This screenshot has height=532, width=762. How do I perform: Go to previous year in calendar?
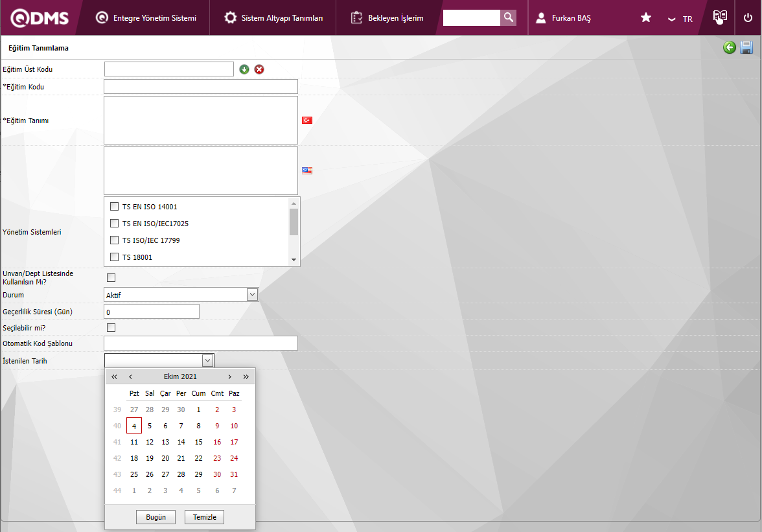pos(114,376)
